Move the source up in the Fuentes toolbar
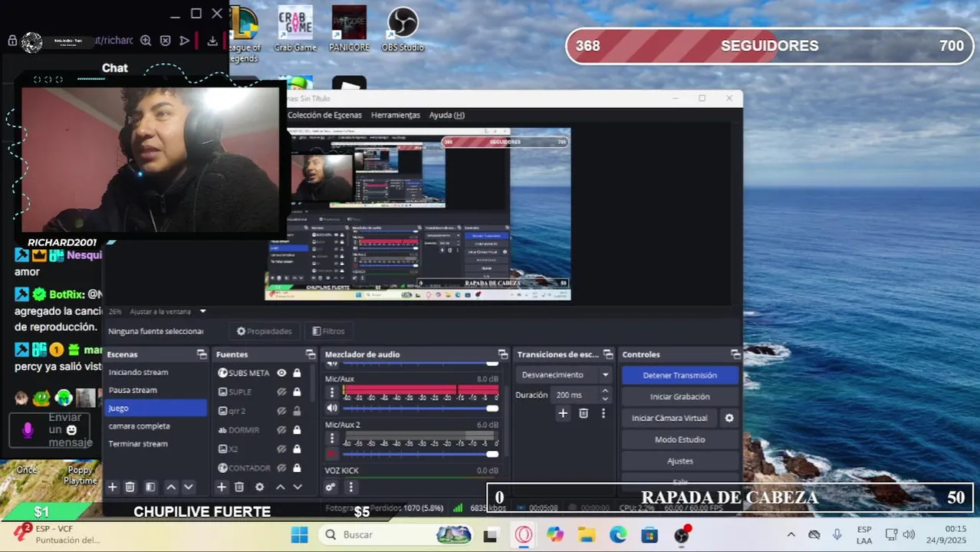This screenshot has width=980, height=552. coord(280,487)
